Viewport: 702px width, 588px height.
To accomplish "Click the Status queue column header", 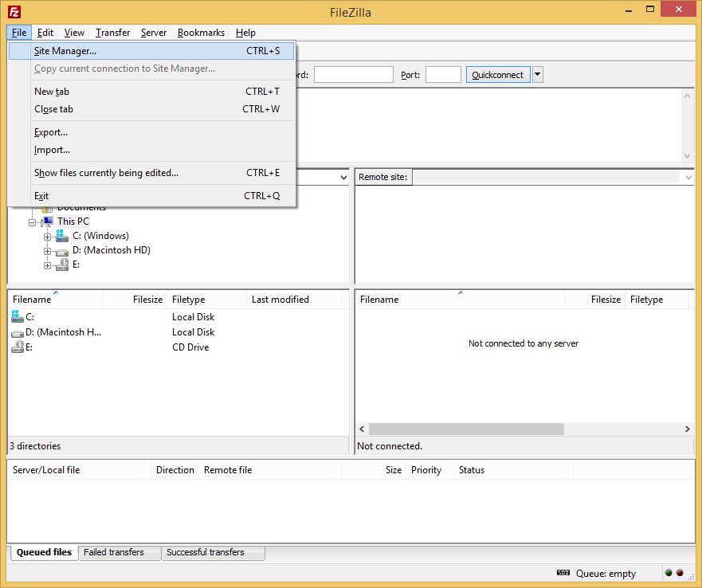I will pyautogui.click(x=513, y=470).
